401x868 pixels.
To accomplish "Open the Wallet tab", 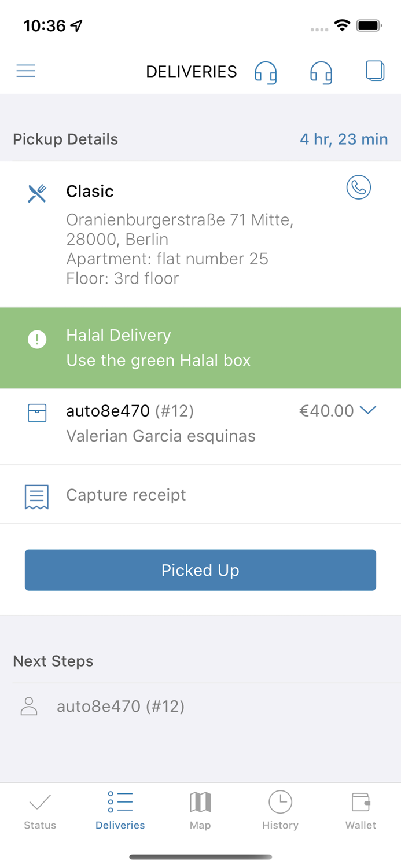I will click(x=360, y=810).
